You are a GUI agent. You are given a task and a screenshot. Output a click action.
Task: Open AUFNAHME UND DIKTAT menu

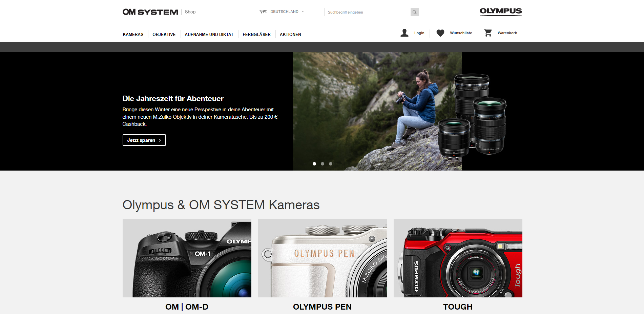pos(209,35)
